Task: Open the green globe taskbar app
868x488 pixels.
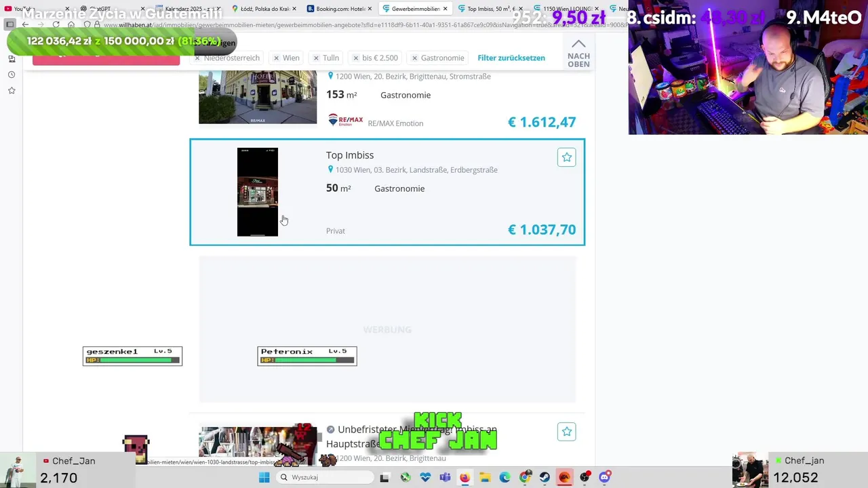Action: coord(406,477)
